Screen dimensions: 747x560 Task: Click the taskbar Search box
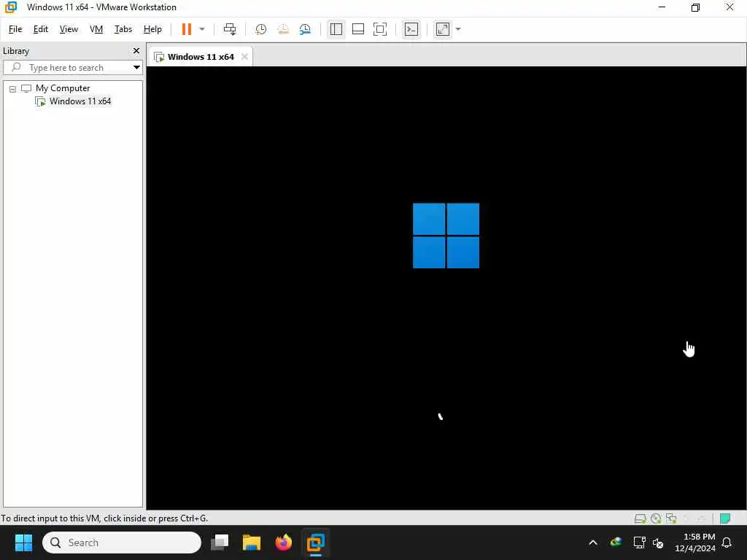tap(122, 542)
